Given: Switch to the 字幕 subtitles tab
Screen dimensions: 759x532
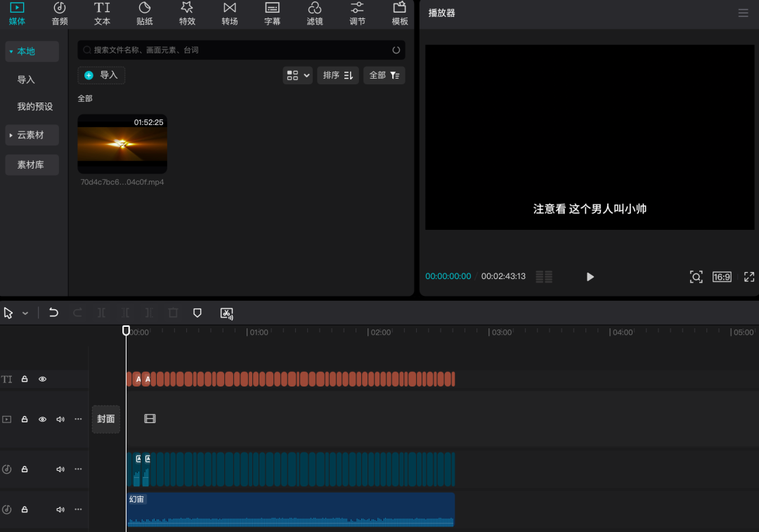Looking at the screenshot, I should 272,13.
